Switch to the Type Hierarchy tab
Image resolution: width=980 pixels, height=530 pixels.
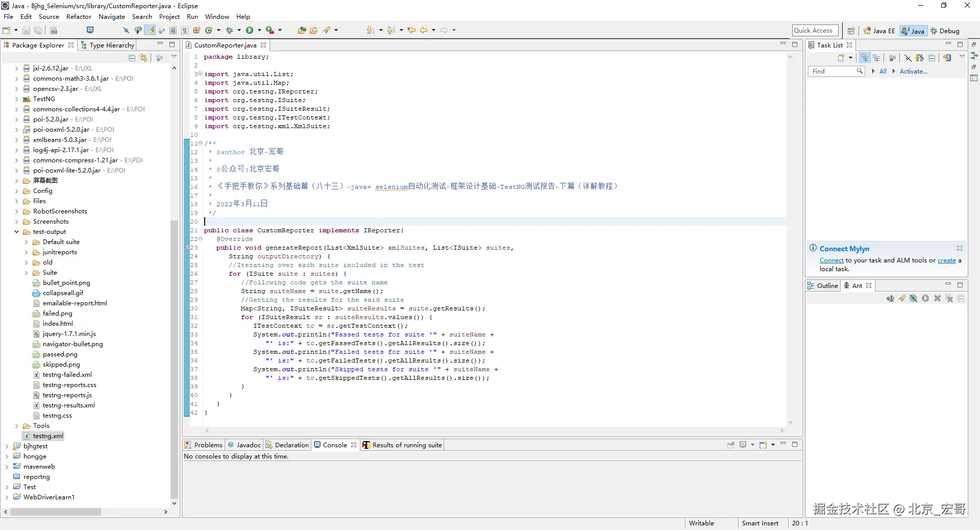coord(107,45)
